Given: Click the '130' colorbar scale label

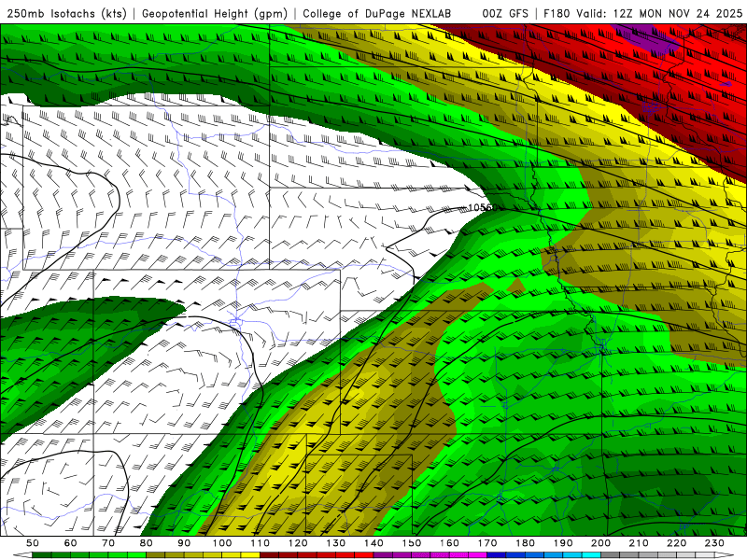Looking at the screenshot, I should (336, 543).
